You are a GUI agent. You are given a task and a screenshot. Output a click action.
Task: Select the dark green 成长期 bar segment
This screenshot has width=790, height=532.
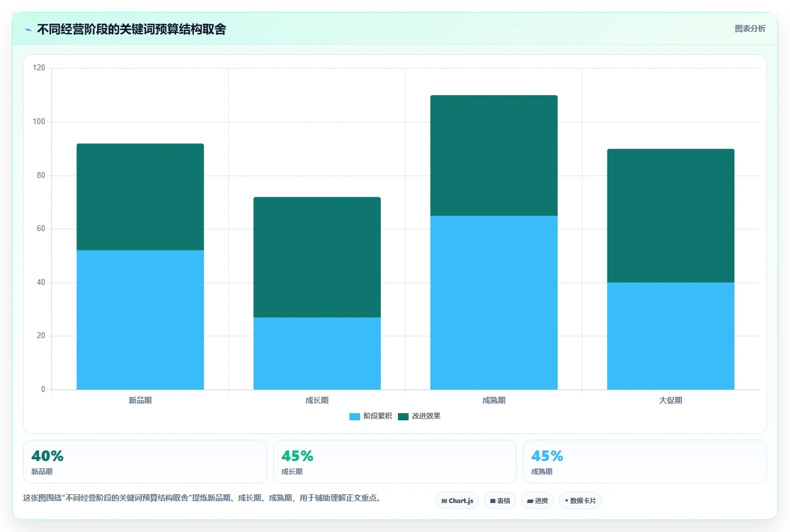(x=317, y=257)
